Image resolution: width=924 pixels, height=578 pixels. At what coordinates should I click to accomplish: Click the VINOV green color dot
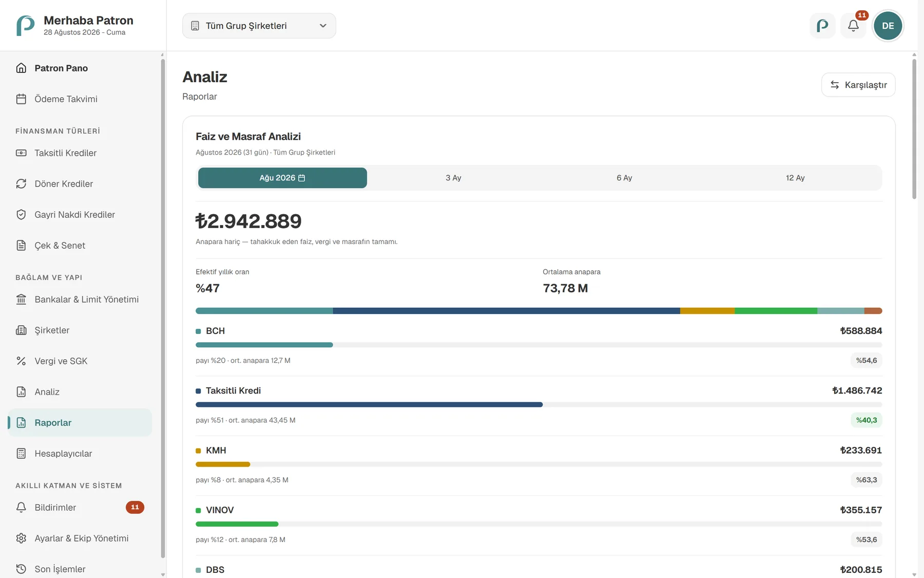click(x=198, y=510)
